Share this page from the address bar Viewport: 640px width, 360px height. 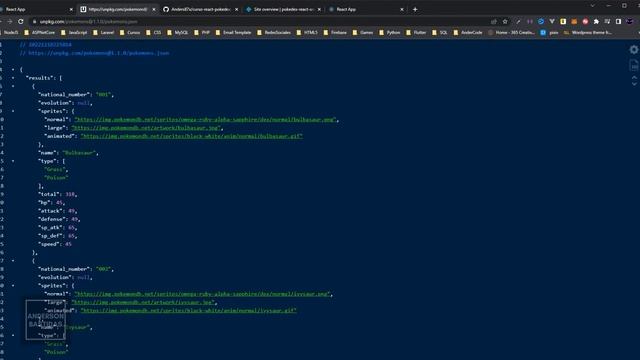click(494, 21)
